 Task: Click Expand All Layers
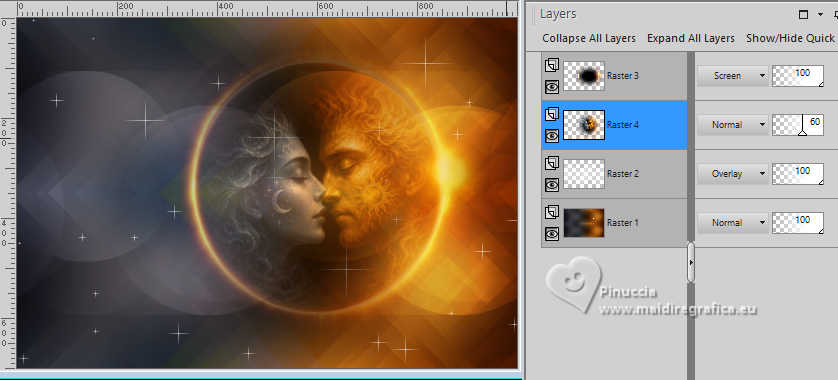click(690, 38)
